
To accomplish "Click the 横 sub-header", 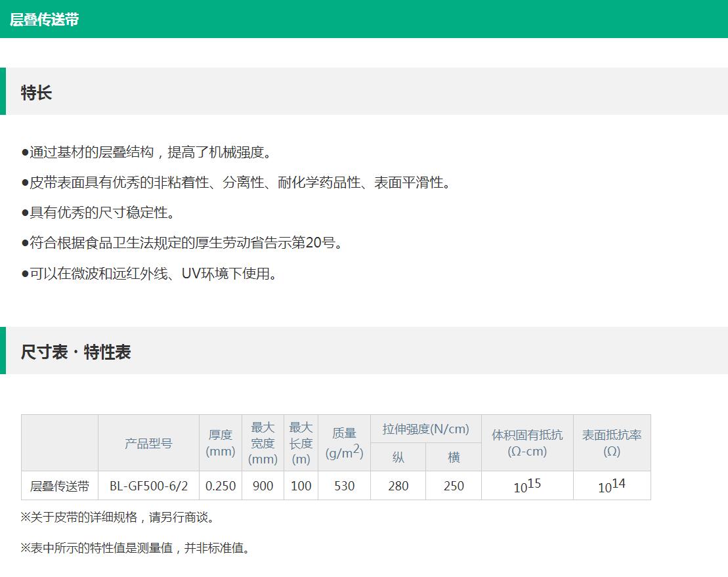I will tap(454, 458).
